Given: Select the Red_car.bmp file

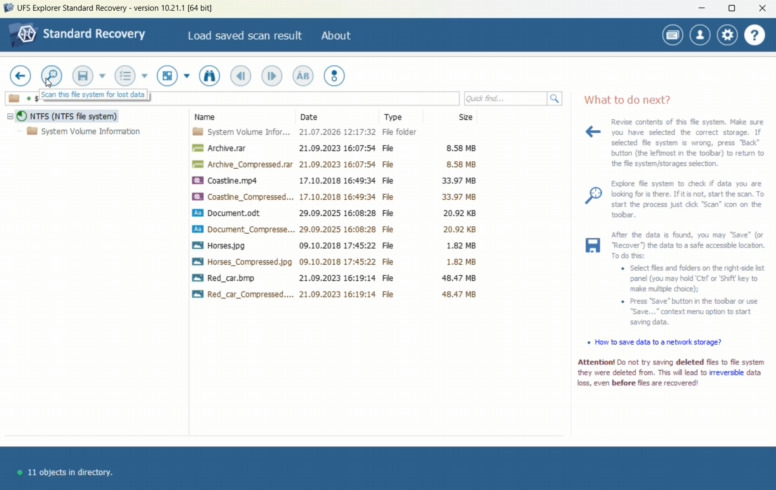Looking at the screenshot, I should pyautogui.click(x=334, y=278).
